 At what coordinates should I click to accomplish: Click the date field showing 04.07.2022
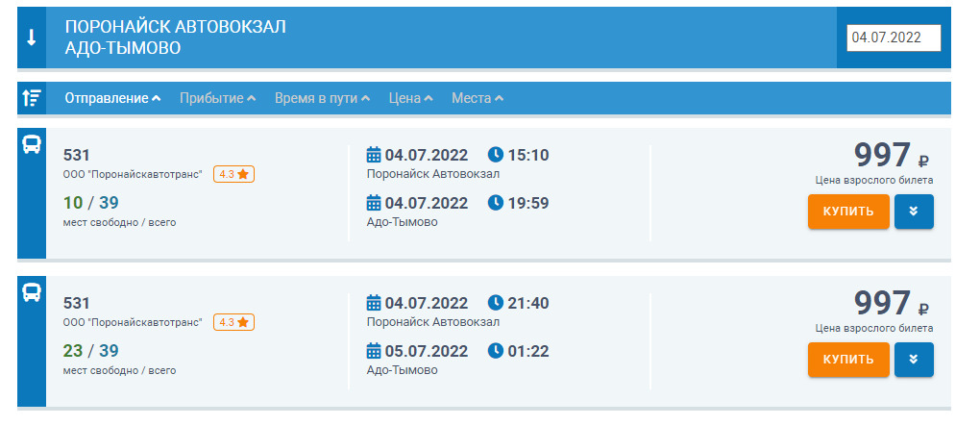pyautogui.click(x=894, y=37)
